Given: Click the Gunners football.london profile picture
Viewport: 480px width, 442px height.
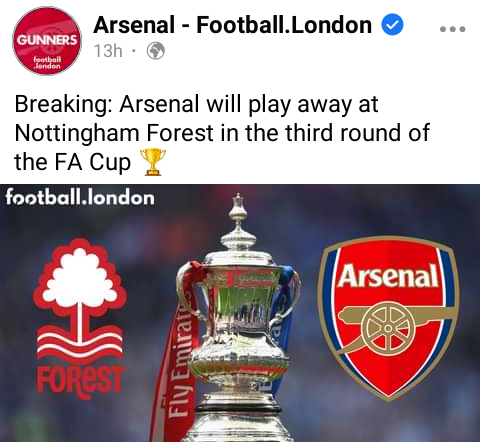Looking at the screenshot, I should (x=47, y=41).
